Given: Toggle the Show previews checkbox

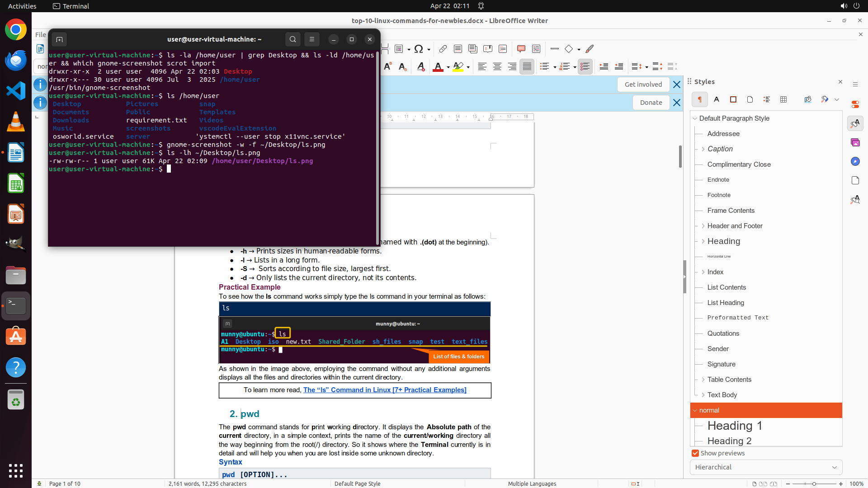Looking at the screenshot, I should coord(695,453).
